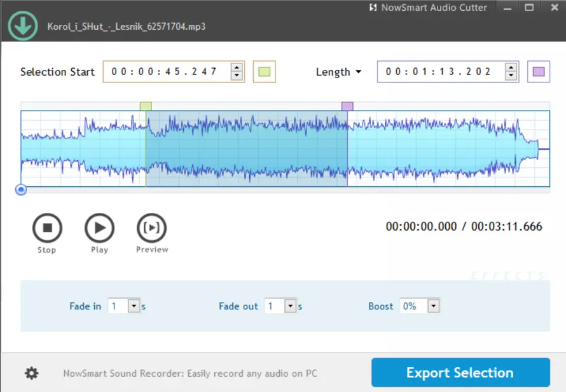Open the NowSmart Sound Recorder link
This screenshot has width=566, height=392.
tap(190, 373)
